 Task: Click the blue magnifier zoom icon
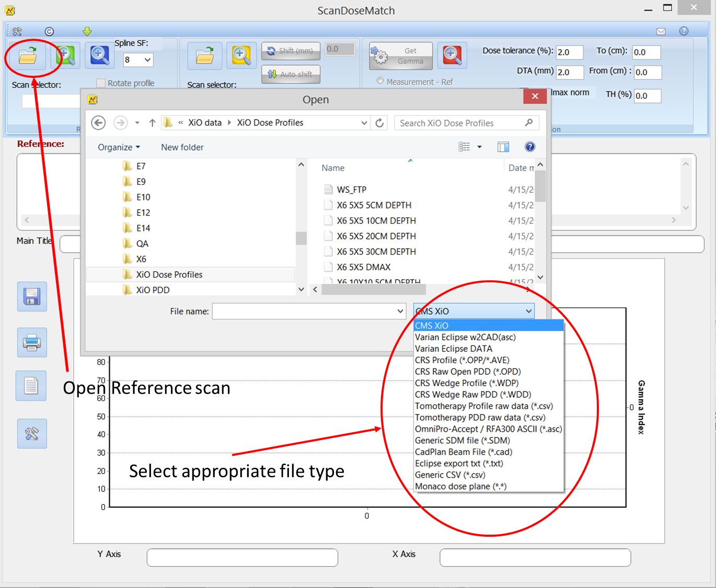pos(99,55)
